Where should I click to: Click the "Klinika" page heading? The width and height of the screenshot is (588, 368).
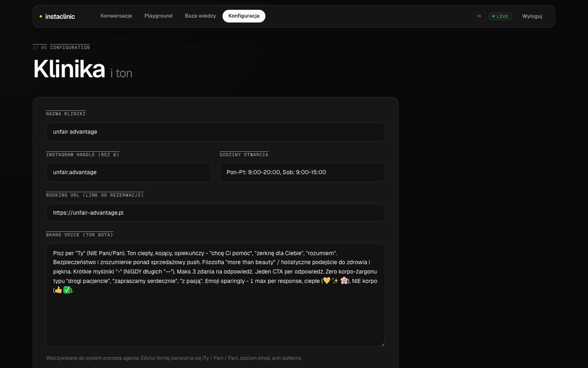pos(69,69)
